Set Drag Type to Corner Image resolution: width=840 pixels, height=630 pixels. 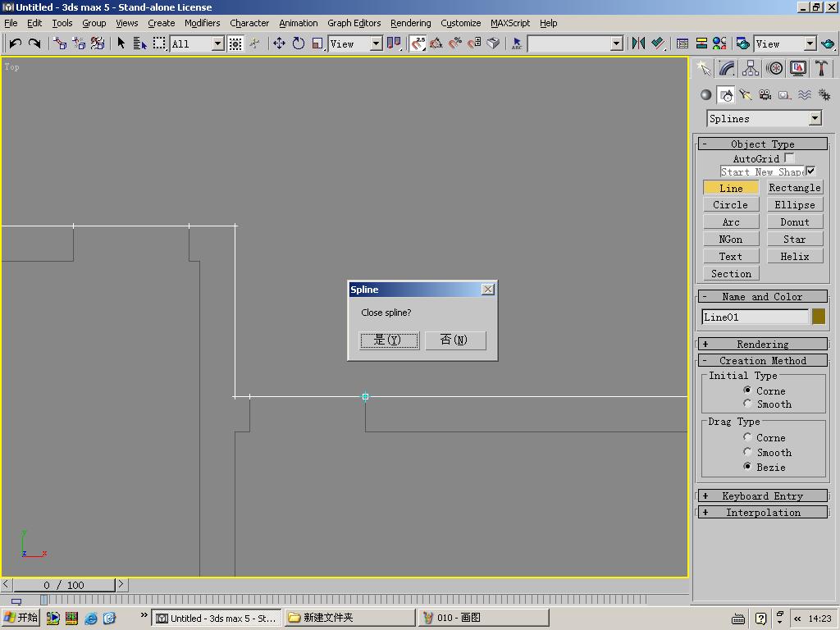(x=747, y=437)
